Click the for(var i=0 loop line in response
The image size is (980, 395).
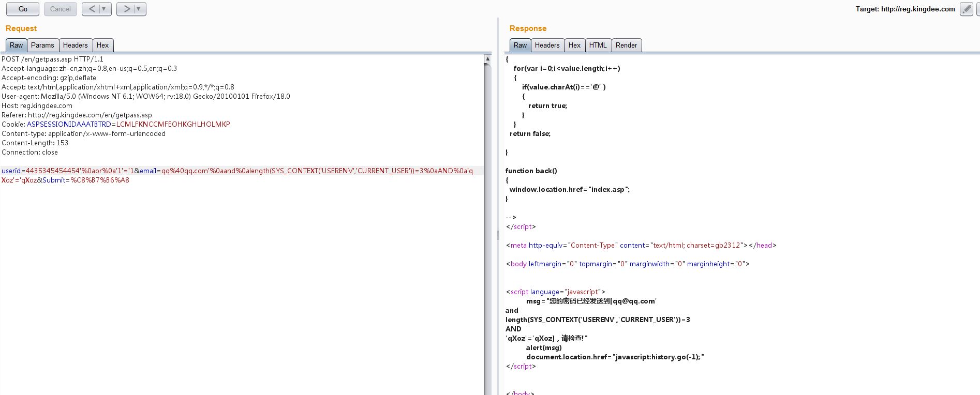click(567, 68)
